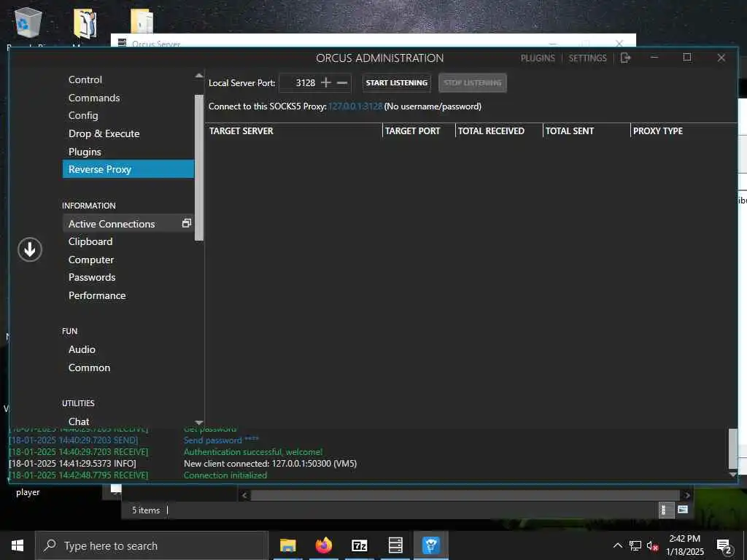The height and width of the screenshot is (560, 747).
Task: Select the Orcus Administration taskbar icon
Action: [430, 545]
